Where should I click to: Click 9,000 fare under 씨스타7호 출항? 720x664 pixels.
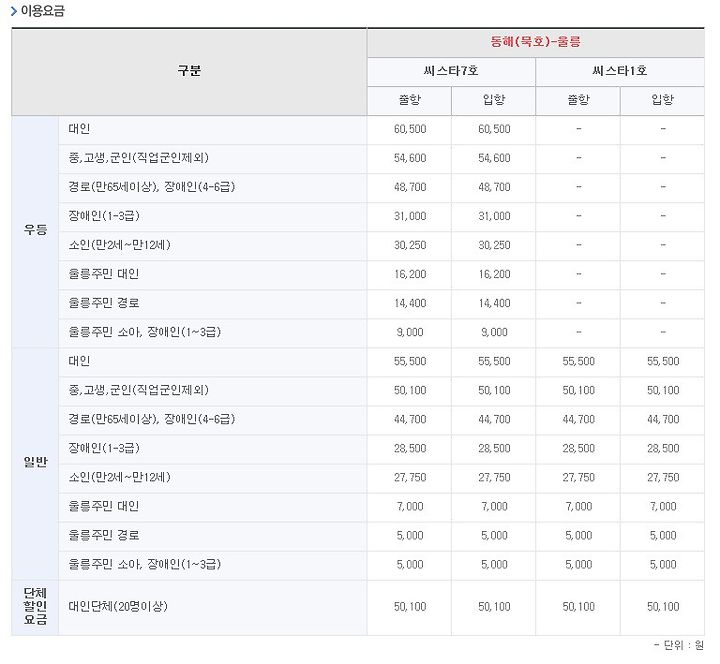pyautogui.click(x=410, y=332)
